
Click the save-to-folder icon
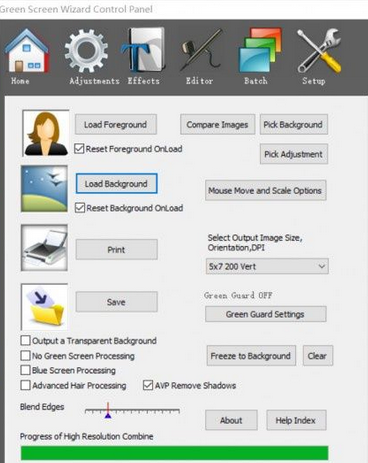[44, 307]
